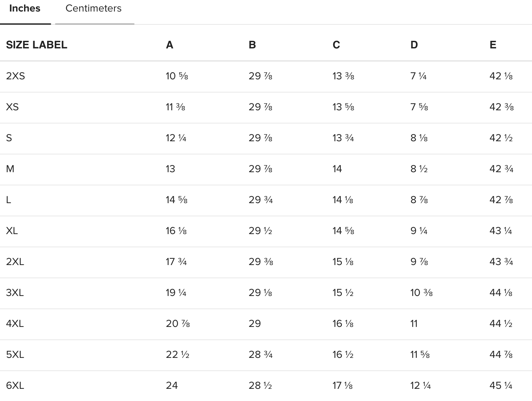Click the D measurement for size 5XL
This screenshot has width=532, height=401.
(420, 355)
